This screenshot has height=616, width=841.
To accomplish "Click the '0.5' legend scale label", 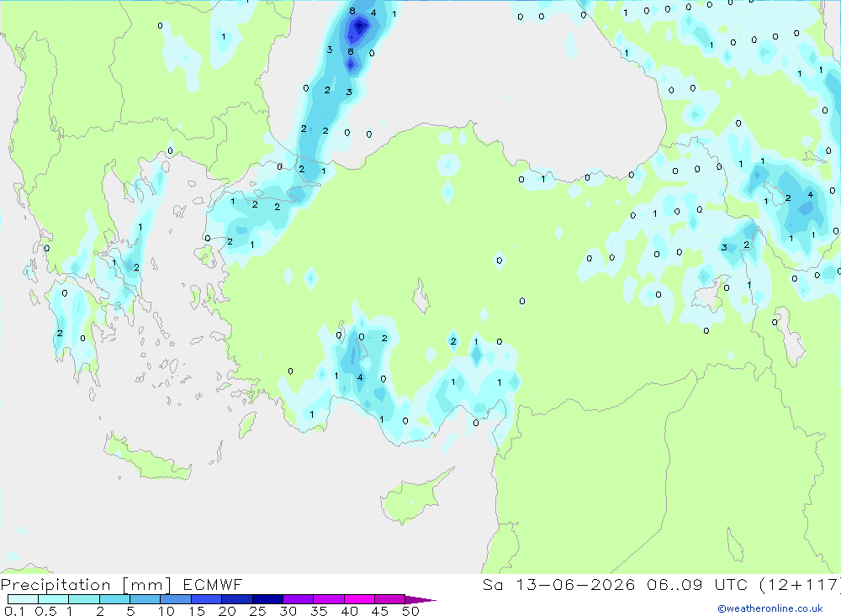I will click(x=45, y=611).
